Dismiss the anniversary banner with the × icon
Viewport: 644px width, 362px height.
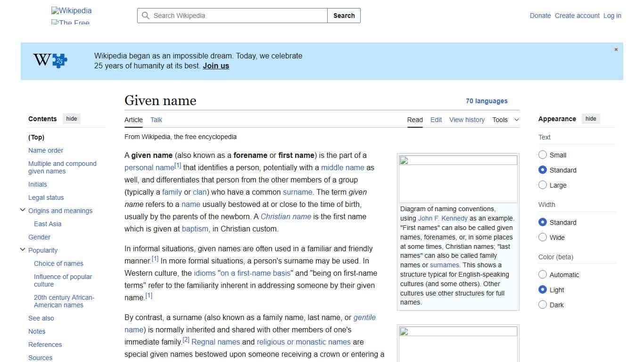coord(616,49)
